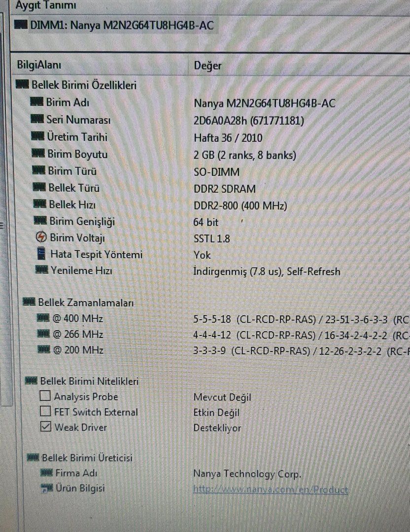Click the Birim Boyutu row icon
Image resolution: width=410 pixels, height=532 pixels.
pos(38,153)
